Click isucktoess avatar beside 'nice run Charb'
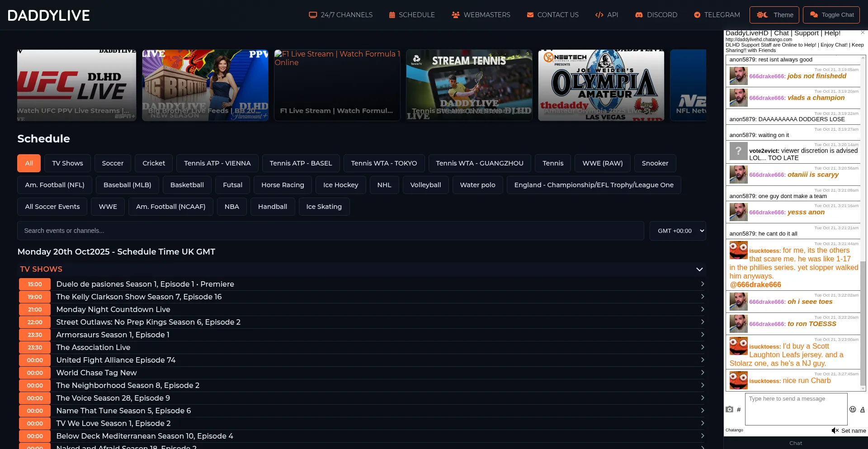Image resolution: width=868 pixels, height=449 pixels. coord(738,380)
